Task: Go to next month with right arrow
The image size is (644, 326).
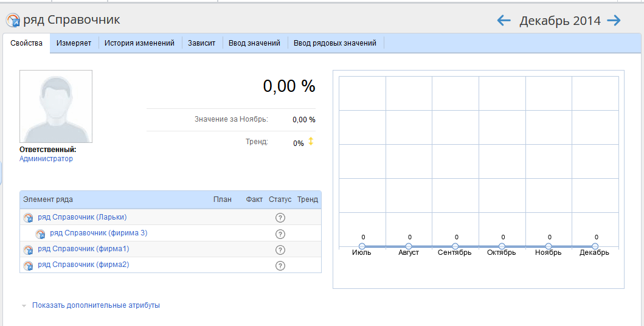Action: click(614, 21)
